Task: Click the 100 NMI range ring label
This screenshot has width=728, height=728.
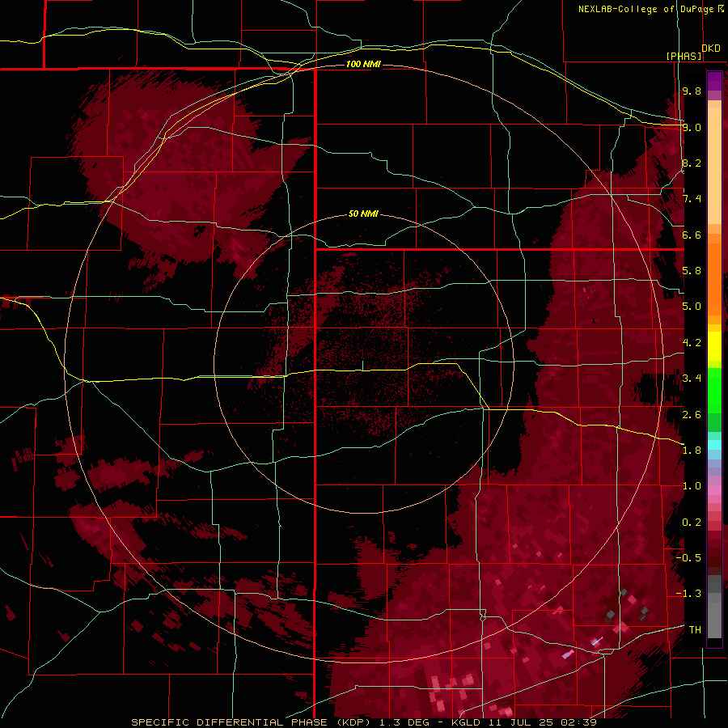Action: point(363,64)
